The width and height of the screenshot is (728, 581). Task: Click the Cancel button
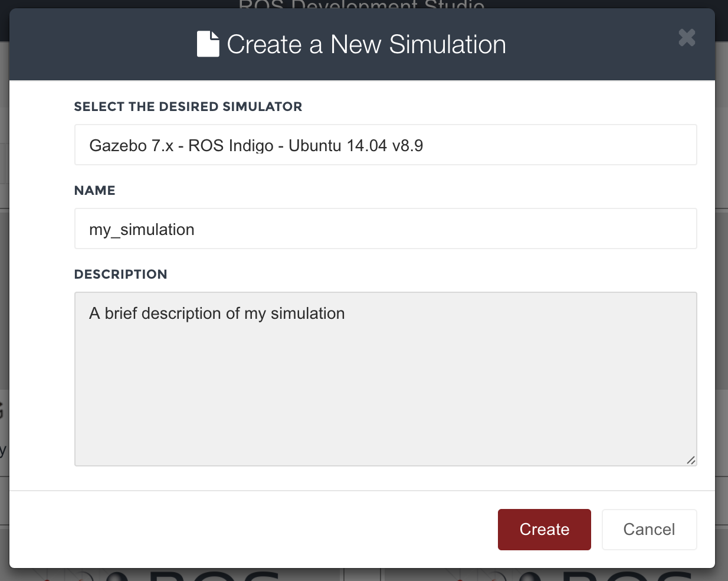point(649,530)
